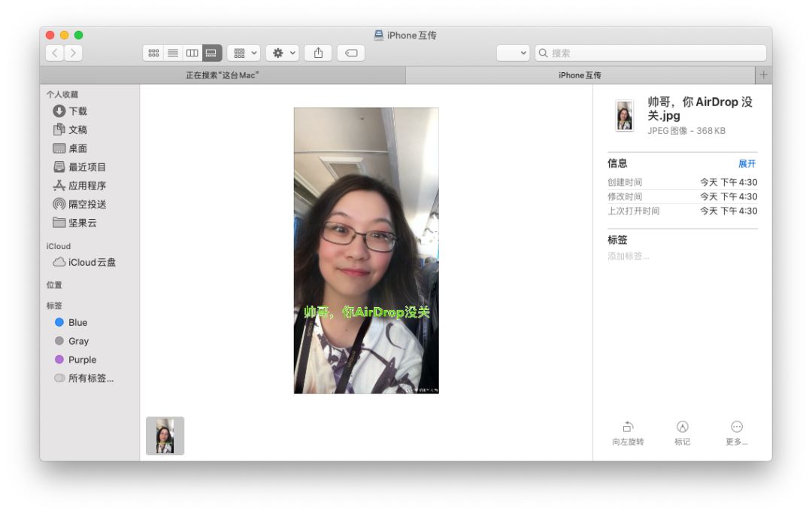Viewport: 812px width, 514px height.
Task: Open a new tab with the plus button
Action: click(763, 75)
